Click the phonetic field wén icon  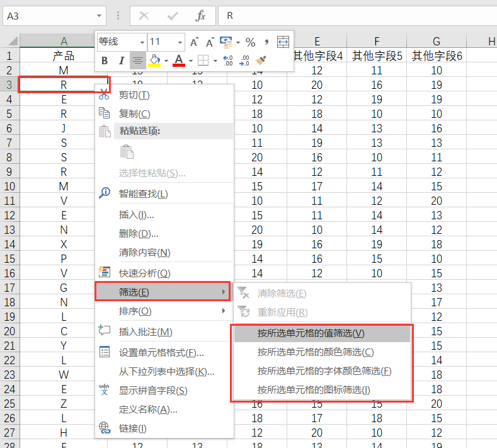point(105,389)
